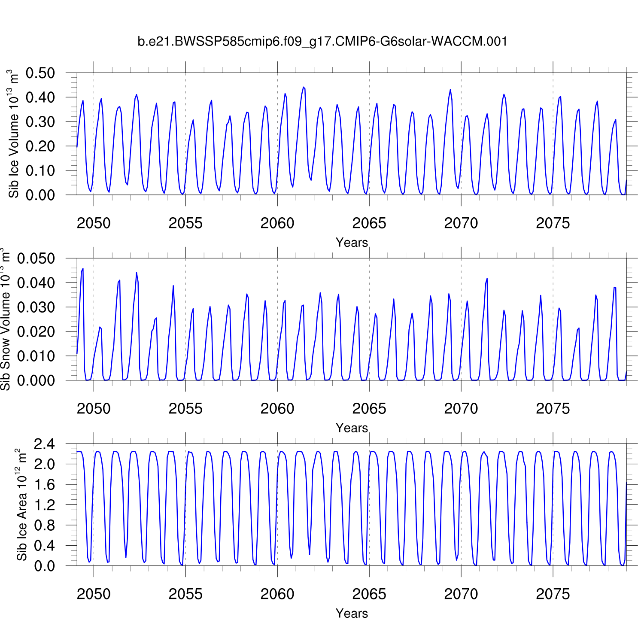The image size is (644, 644).
Task: Click the 0.020 tick on snow volume axis
Action: (36, 331)
